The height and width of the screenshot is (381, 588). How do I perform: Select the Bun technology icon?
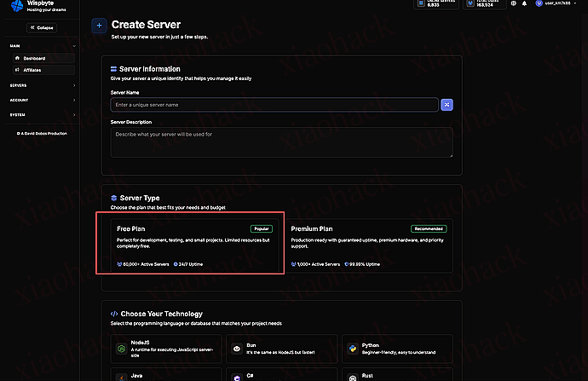point(238,349)
